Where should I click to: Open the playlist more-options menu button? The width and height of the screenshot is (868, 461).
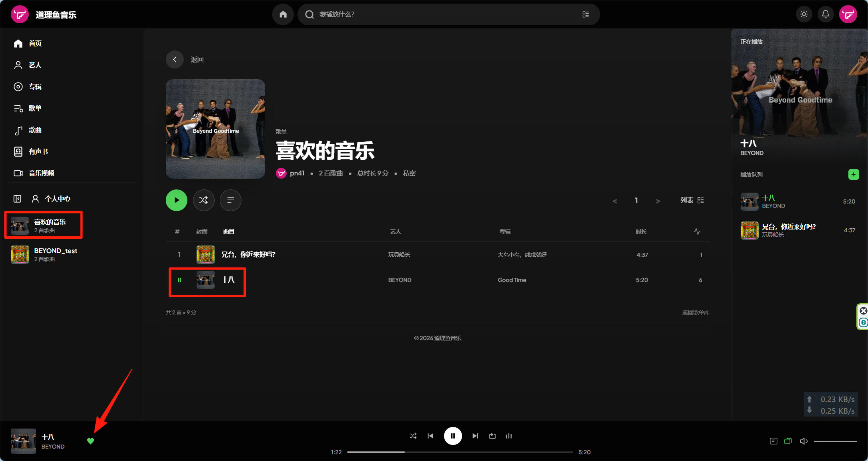click(230, 200)
